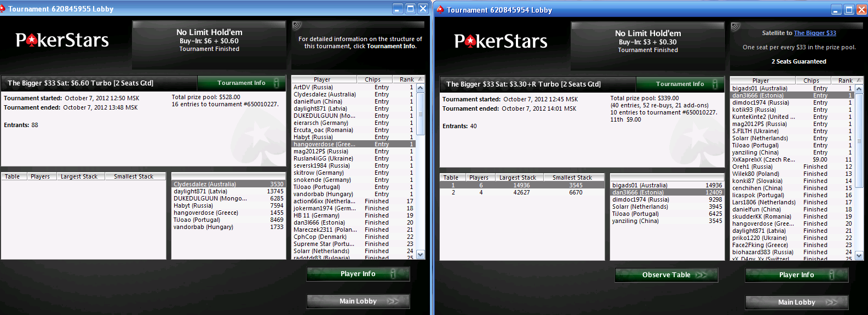Open The Bigger $33 satellite link
868x315 pixels.
pos(815,33)
